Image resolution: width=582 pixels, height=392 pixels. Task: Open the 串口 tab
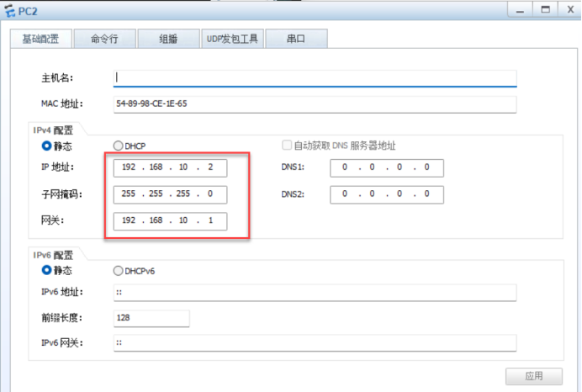296,39
